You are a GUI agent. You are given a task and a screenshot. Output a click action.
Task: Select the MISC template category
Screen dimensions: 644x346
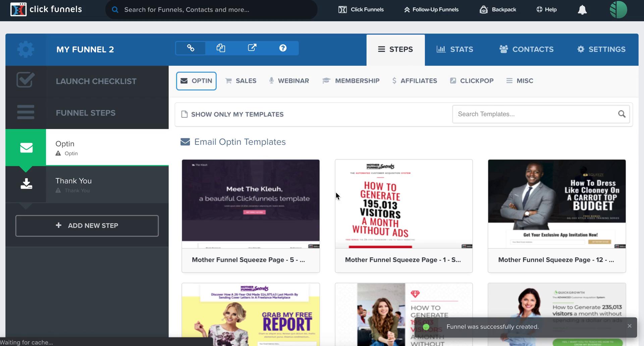[x=520, y=81]
